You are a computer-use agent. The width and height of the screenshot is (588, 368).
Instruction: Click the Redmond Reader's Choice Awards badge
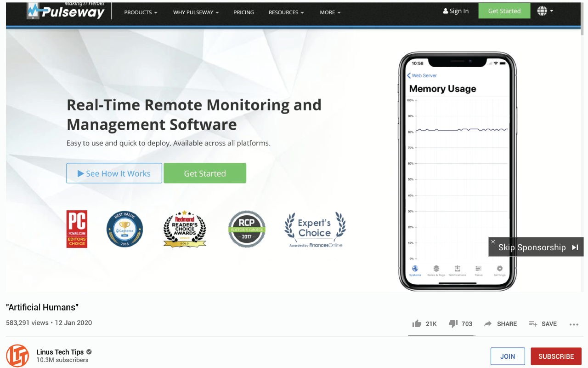click(x=185, y=229)
